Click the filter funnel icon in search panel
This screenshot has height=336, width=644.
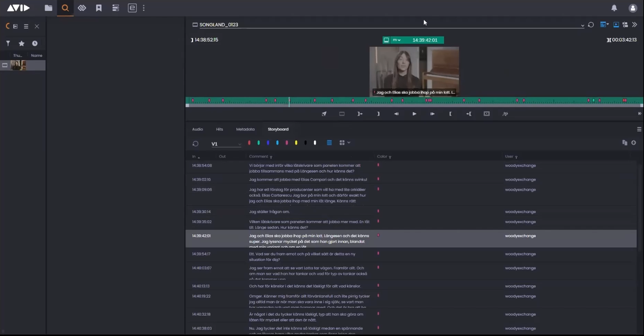click(8, 43)
